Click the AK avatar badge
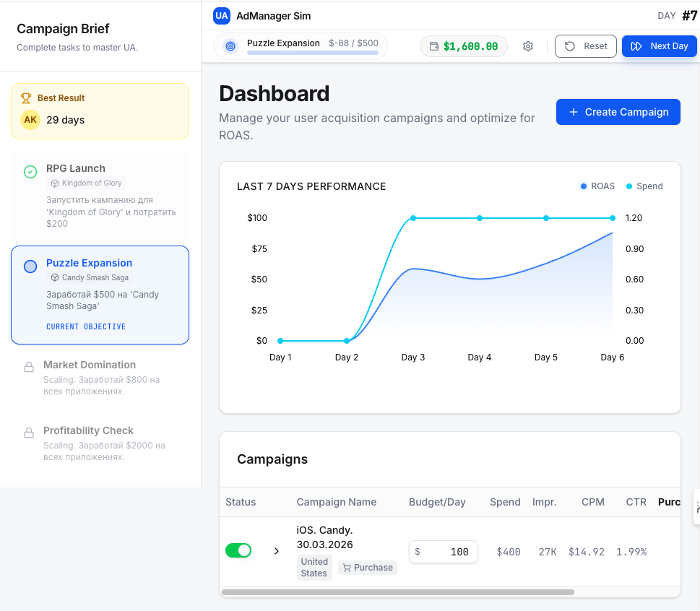The image size is (700, 611). (30, 120)
